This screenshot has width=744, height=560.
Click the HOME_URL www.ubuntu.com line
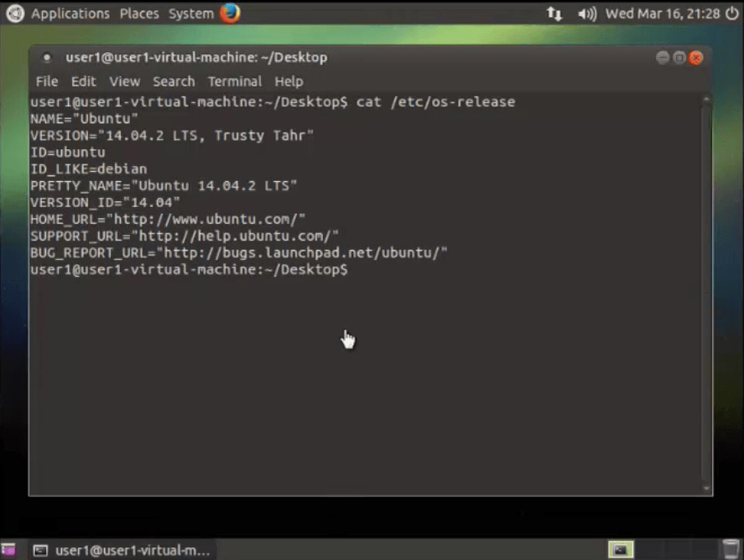coord(168,220)
